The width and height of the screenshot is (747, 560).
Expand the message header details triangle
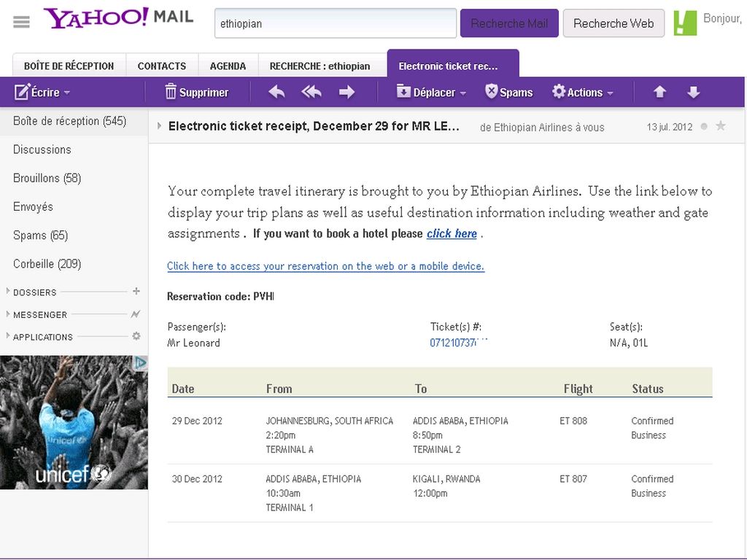[160, 126]
